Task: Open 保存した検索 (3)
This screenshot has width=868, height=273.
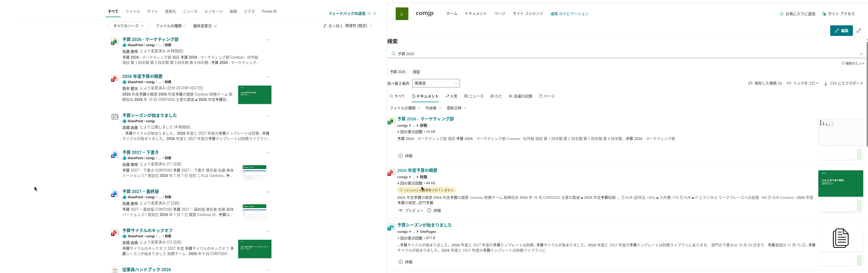Action: 765,83
